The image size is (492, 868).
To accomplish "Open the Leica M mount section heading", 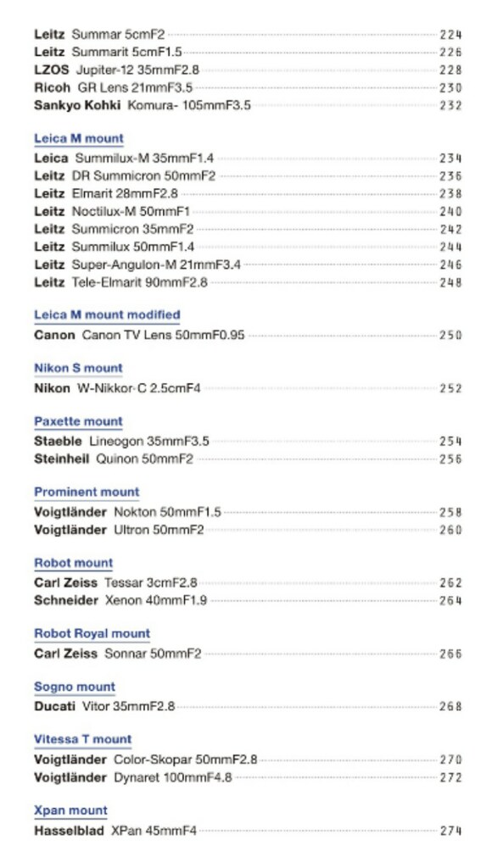I will [79, 138].
